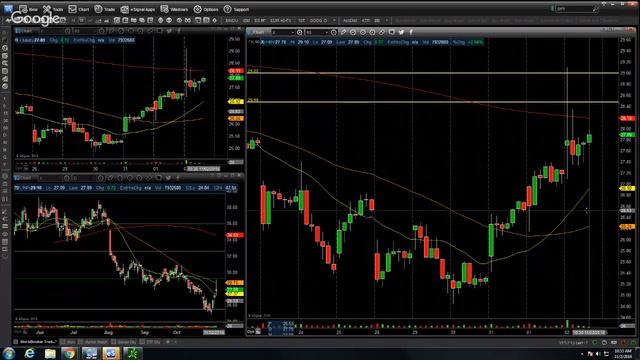Click the 10T interval button in toolbar

(301, 20)
